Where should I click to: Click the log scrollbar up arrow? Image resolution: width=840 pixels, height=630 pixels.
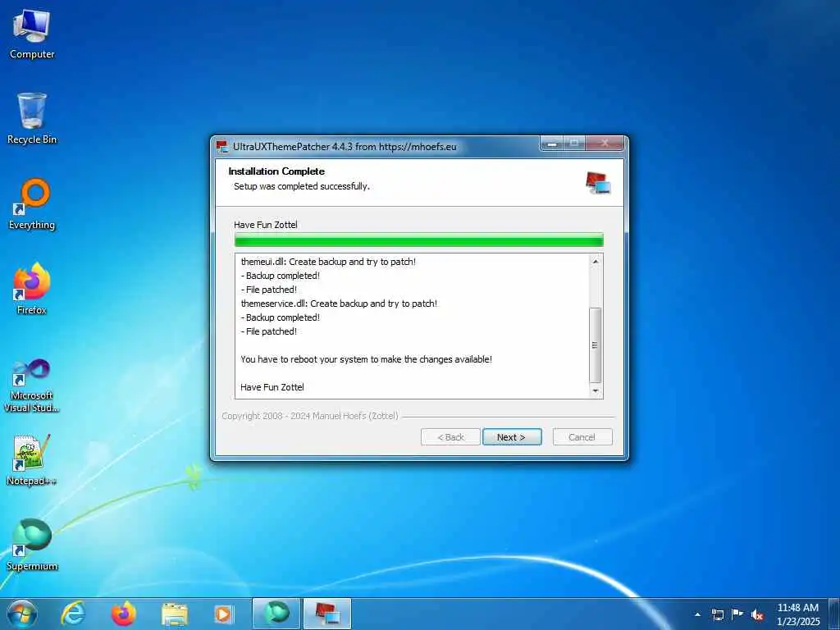coord(596,262)
